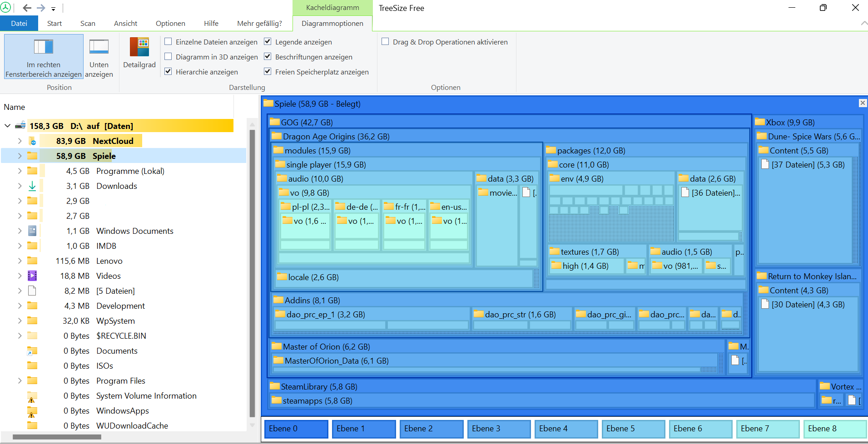Click the Xbox folder icon in treemap
The image size is (868, 444).
(760, 122)
